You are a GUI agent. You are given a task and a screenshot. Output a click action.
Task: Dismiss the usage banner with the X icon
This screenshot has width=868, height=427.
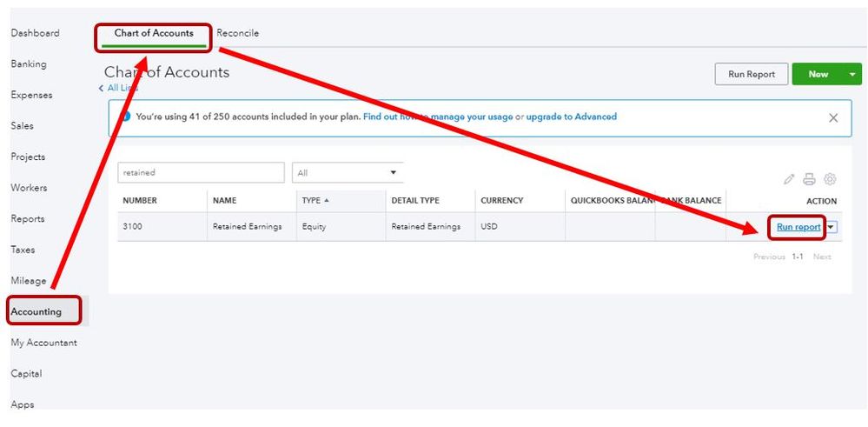(833, 118)
